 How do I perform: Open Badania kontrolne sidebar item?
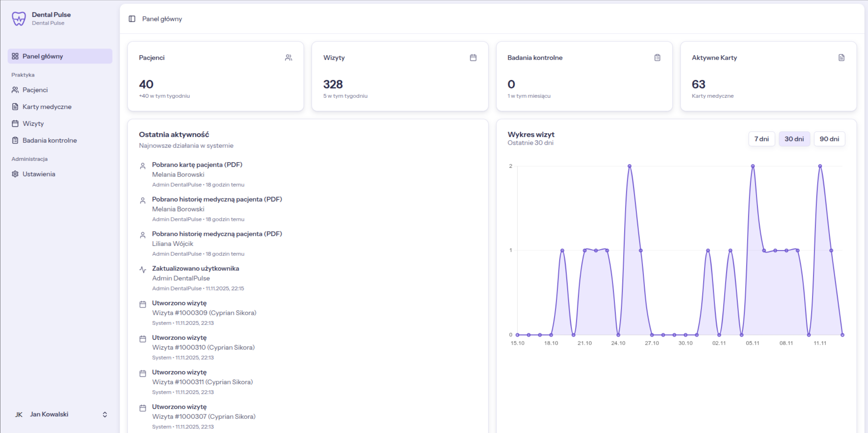tap(49, 140)
